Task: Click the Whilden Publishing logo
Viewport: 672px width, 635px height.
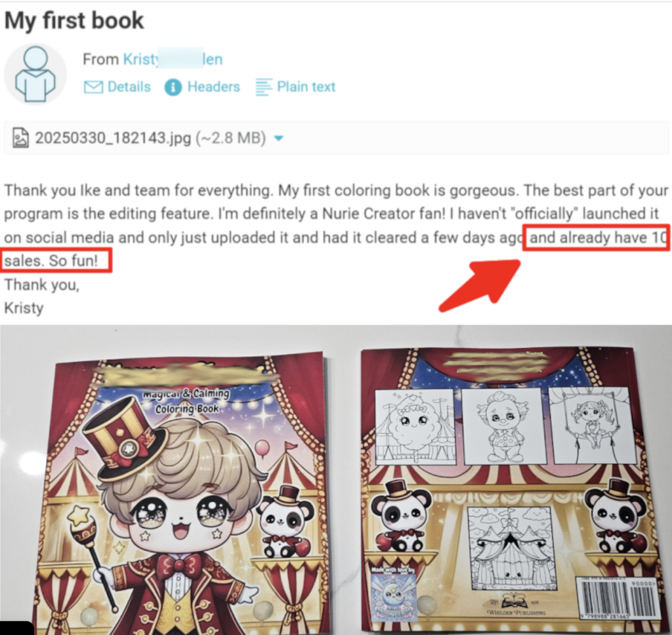Action: [x=516, y=604]
